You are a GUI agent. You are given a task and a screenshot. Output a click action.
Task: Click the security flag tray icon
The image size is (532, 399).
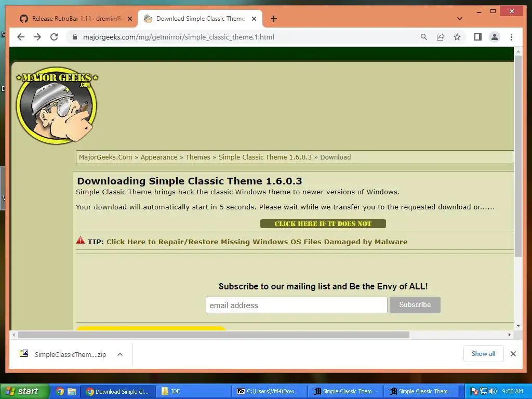click(x=474, y=392)
